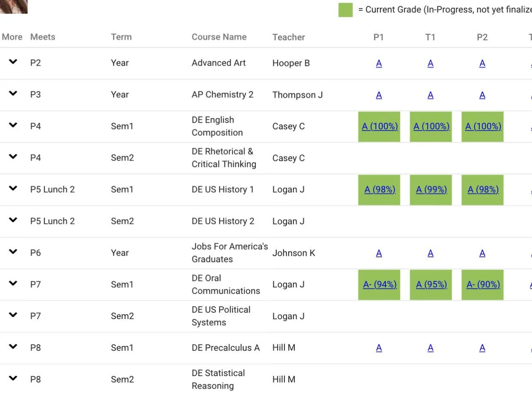532x394 pixels.
Task: Expand the DE US History 1 row
Action: click(12, 189)
